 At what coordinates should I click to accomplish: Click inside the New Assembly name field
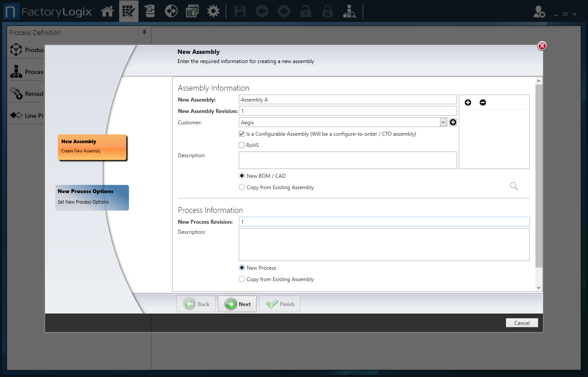point(347,99)
